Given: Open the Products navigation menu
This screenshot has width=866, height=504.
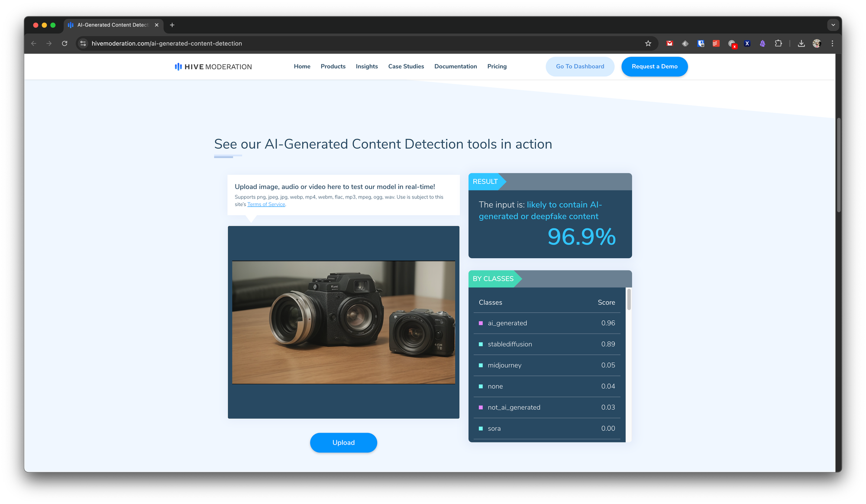Looking at the screenshot, I should click(333, 66).
